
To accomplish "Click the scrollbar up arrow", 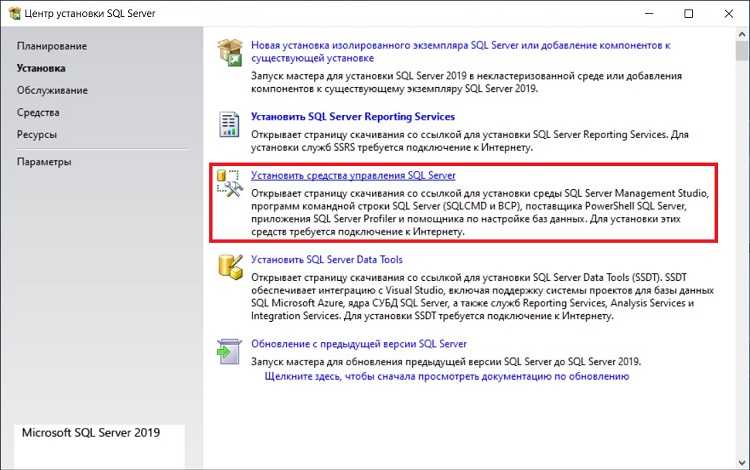I will [742, 35].
